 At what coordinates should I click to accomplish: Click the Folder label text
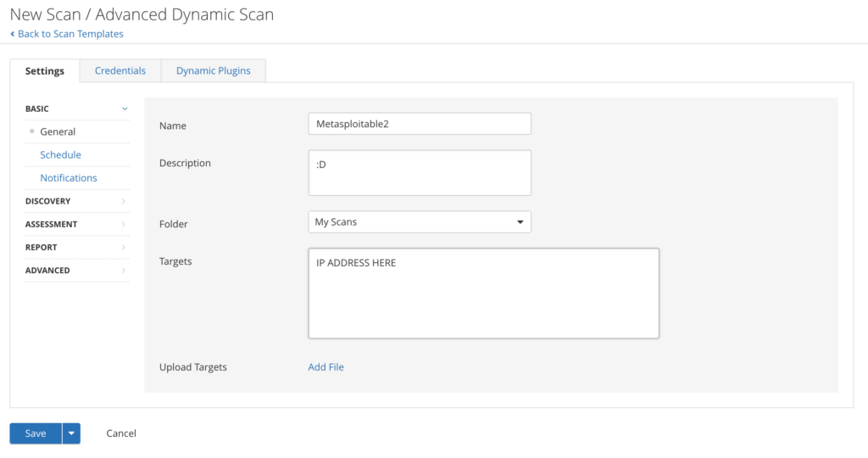pos(173,224)
